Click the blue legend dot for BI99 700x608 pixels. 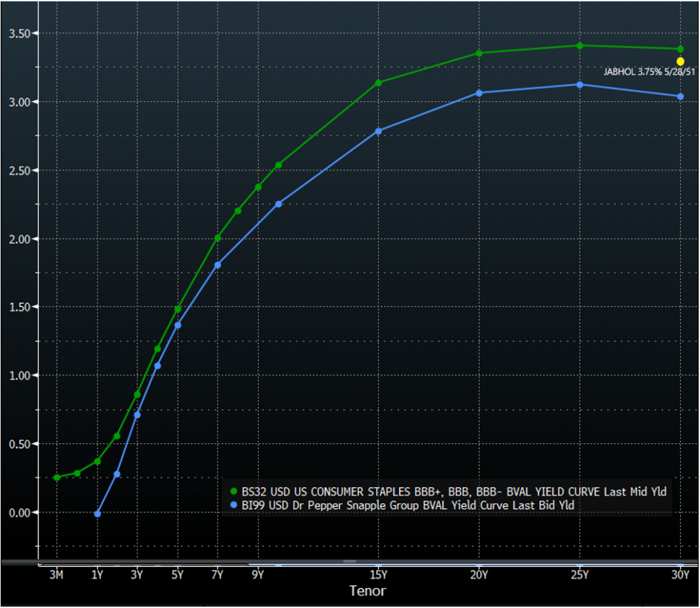point(234,505)
